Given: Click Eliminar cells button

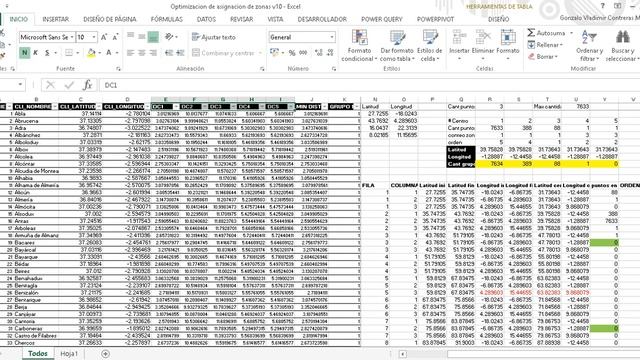Looking at the screenshot, I should [x=483, y=45].
